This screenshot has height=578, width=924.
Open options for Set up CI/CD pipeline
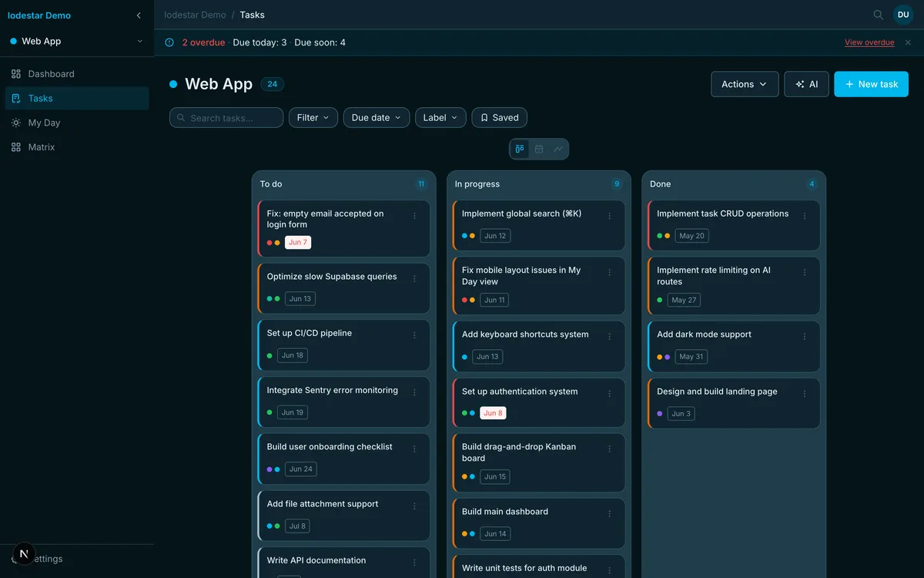pos(414,335)
